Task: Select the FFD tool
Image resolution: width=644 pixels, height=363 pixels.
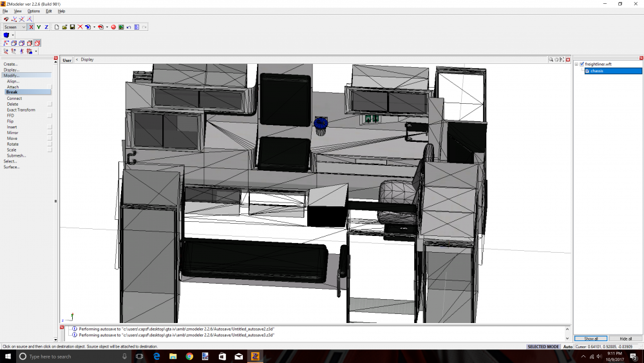Action: point(11,115)
